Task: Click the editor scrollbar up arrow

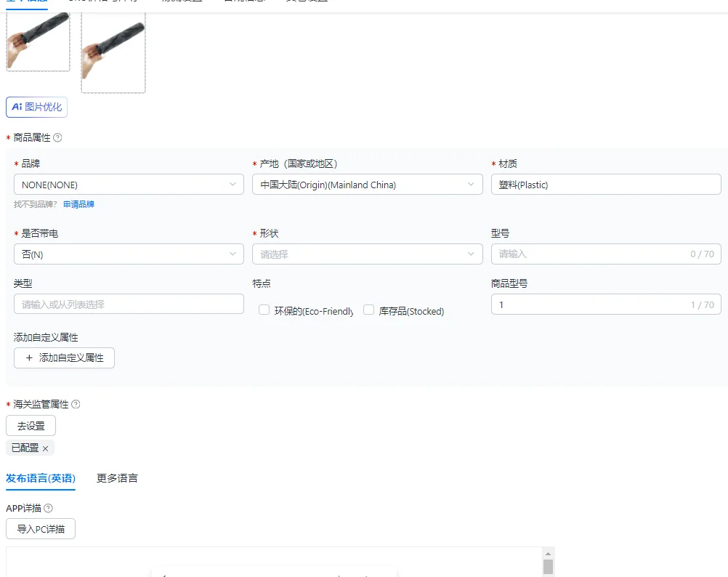Action: pos(548,553)
